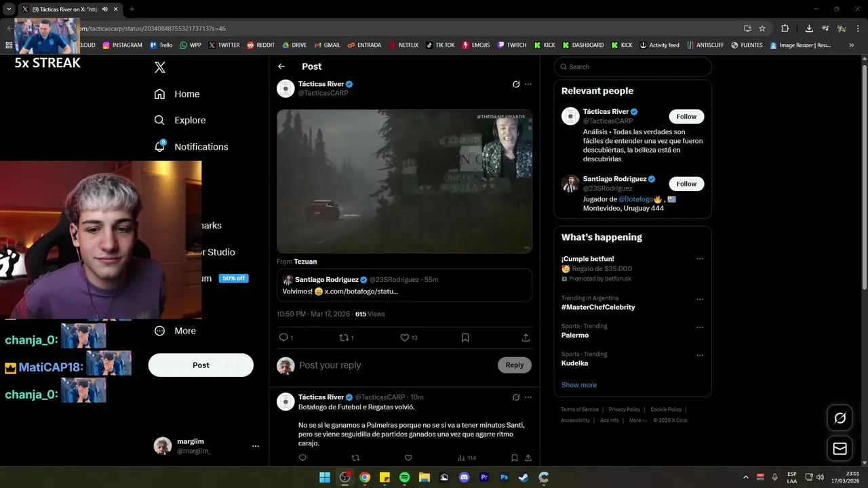
Task: Click the gray Reply button
Action: [515, 365]
